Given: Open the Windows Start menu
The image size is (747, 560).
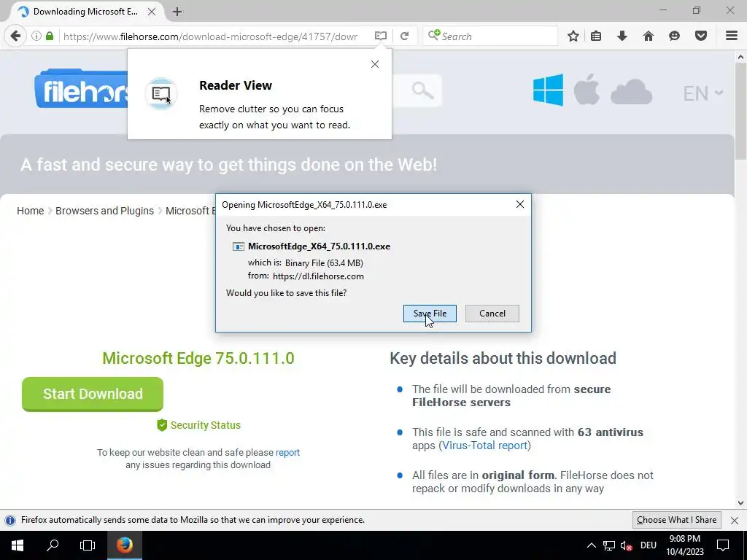Looking at the screenshot, I should tap(18, 545).
